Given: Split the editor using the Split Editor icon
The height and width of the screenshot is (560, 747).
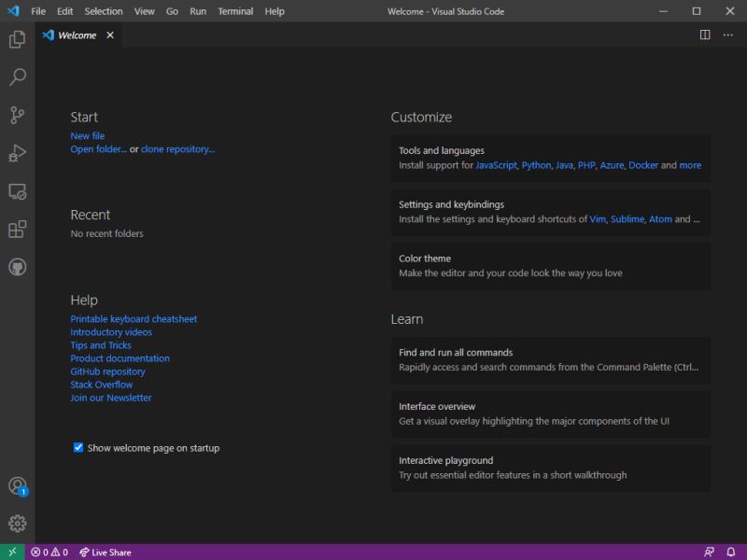Looking at the screenshot, I should pos(707,35).
